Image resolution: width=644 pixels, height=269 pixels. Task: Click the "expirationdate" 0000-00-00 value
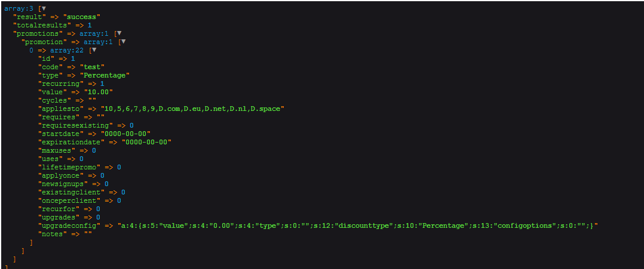click(146, 142)
